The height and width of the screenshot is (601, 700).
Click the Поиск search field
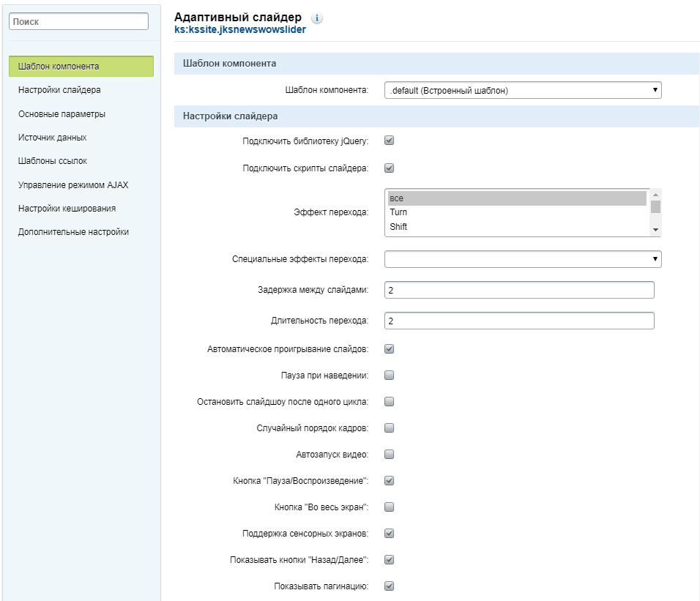tap(78, 21)
